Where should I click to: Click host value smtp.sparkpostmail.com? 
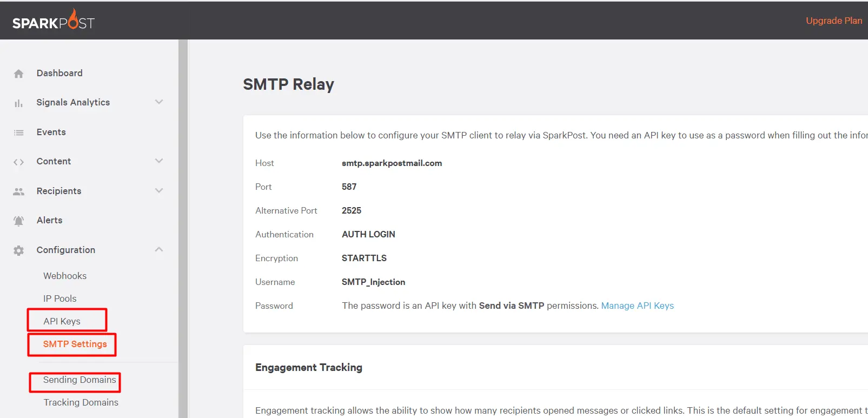[392, 163]
